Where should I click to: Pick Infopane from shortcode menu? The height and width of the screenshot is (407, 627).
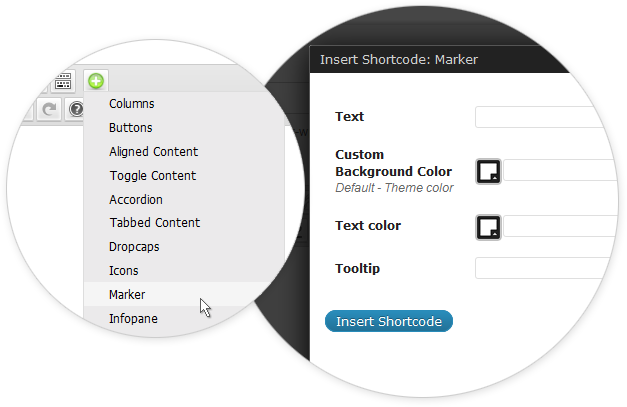coord(133,319)
